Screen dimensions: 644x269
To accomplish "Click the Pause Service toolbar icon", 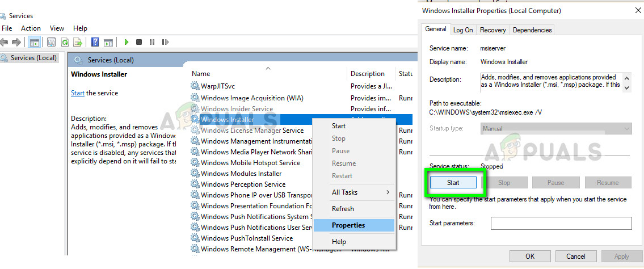I will [x=151, y=42].
